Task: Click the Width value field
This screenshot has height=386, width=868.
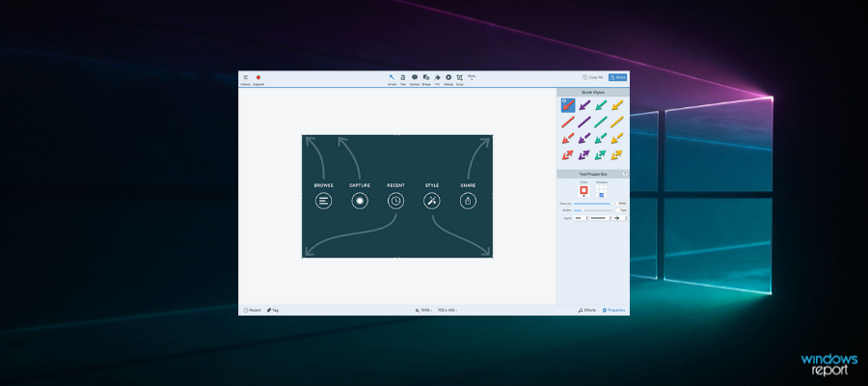Action: 622,210
